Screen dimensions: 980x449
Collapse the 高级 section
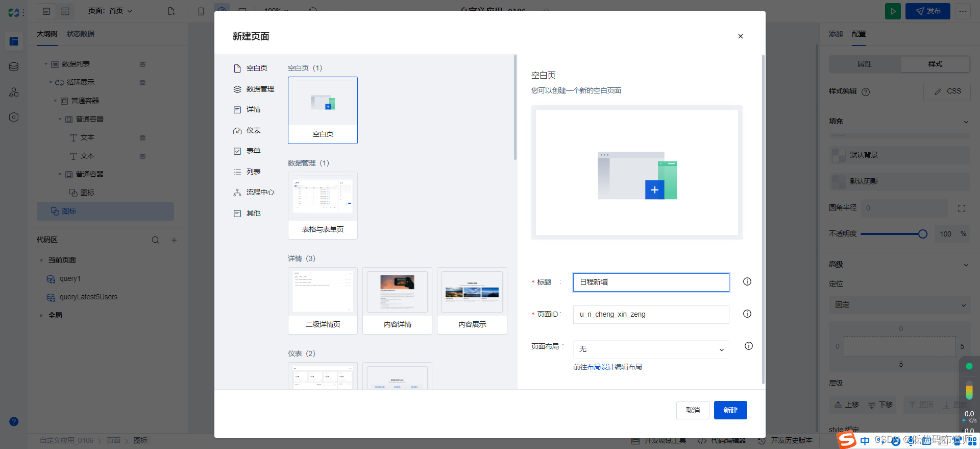point(966,265)
